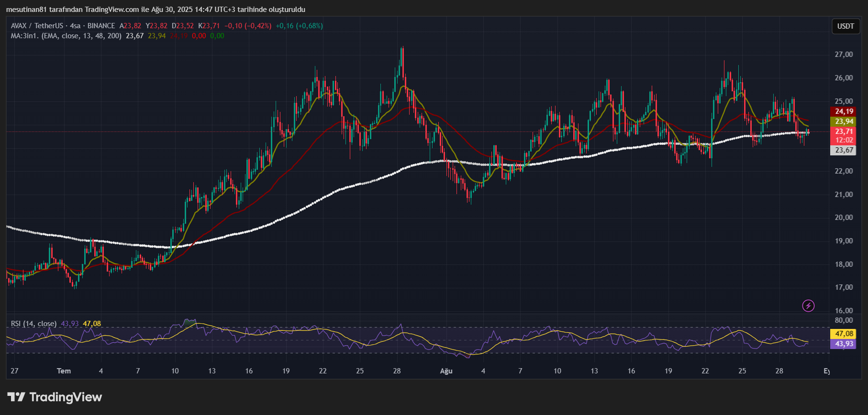Click the olive 23,94 EMA price label
868x415 pixels.
844,121
